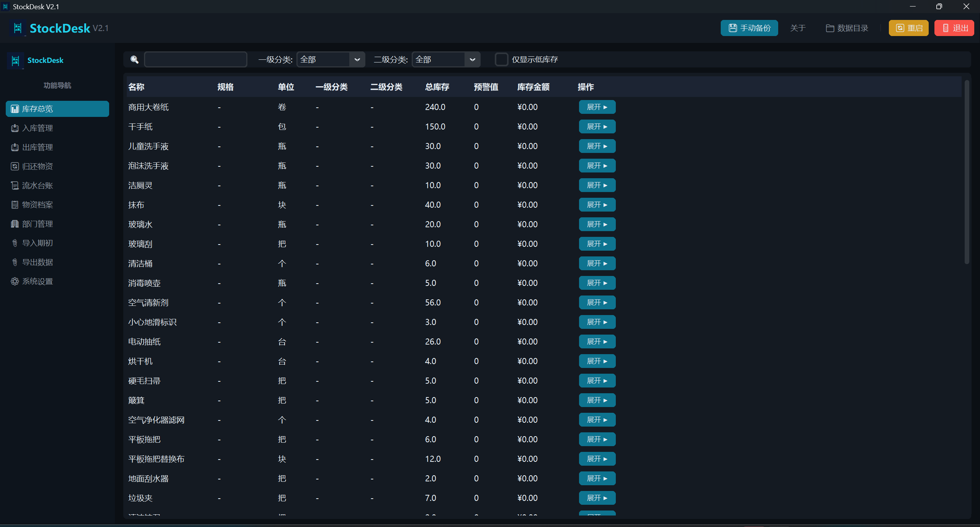Click the folder icon beside 数据目录
This screenshot has width=980, height=527.
pos(830,28)
